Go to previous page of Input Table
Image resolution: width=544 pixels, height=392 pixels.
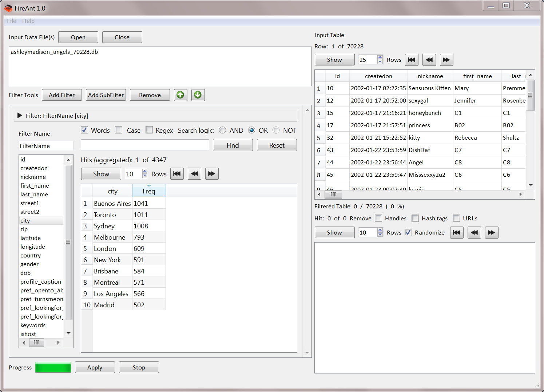tap(429, 60)
